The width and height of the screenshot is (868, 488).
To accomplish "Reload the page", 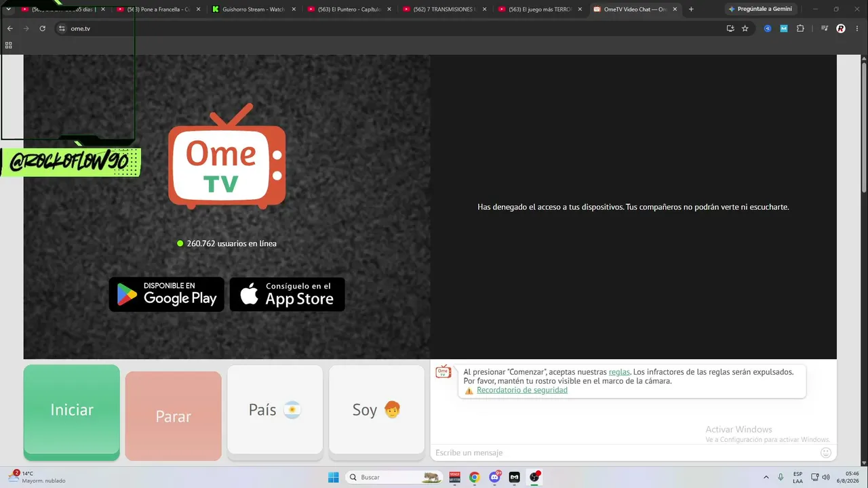I will pos(42,28).
